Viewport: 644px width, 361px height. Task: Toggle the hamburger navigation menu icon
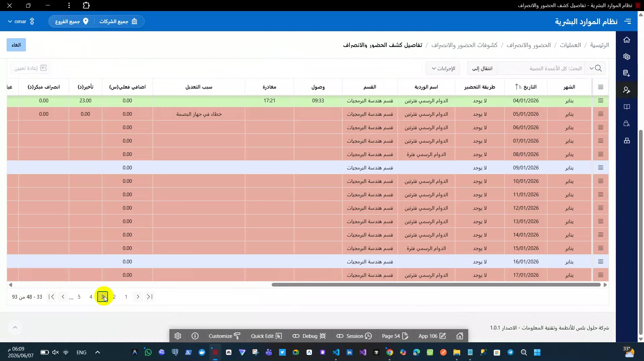click(x=628, y=21)
